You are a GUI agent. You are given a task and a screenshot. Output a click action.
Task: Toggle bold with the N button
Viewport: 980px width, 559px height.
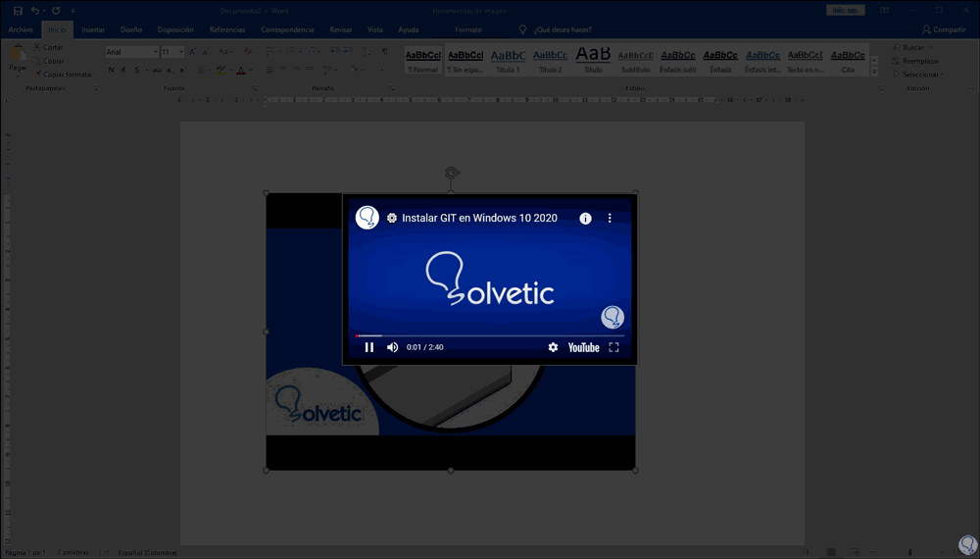pos(112,70)
